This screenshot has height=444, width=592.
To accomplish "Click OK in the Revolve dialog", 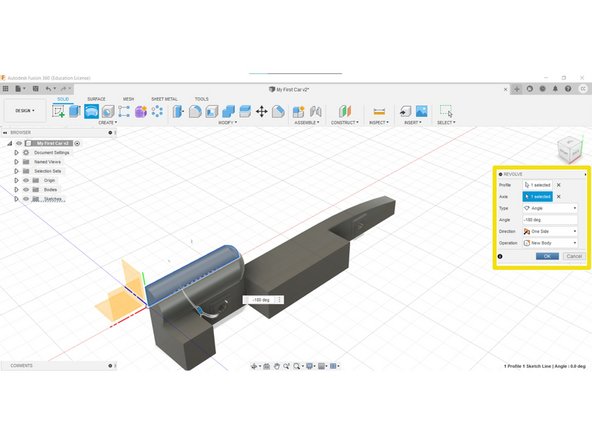I will (547, 256).
